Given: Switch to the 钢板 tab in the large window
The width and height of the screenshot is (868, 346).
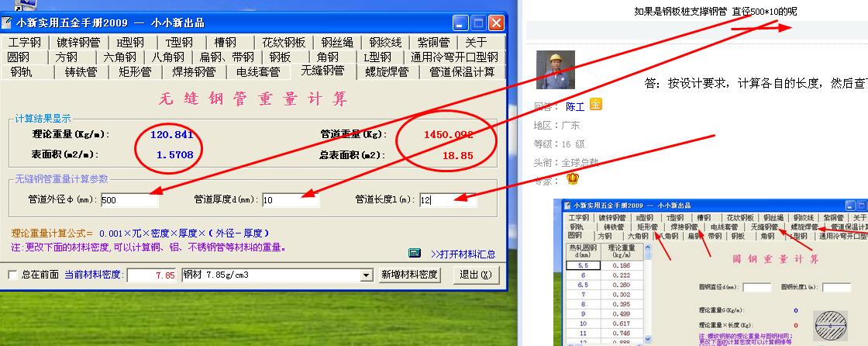Looking at the screenshot, I should (x=280, y=57).
